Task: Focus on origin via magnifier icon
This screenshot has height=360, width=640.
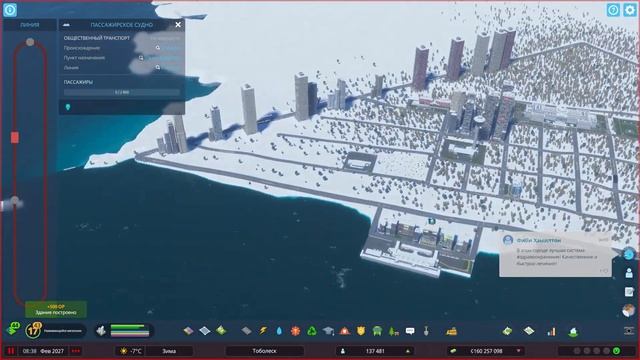Action: [158, 48]
